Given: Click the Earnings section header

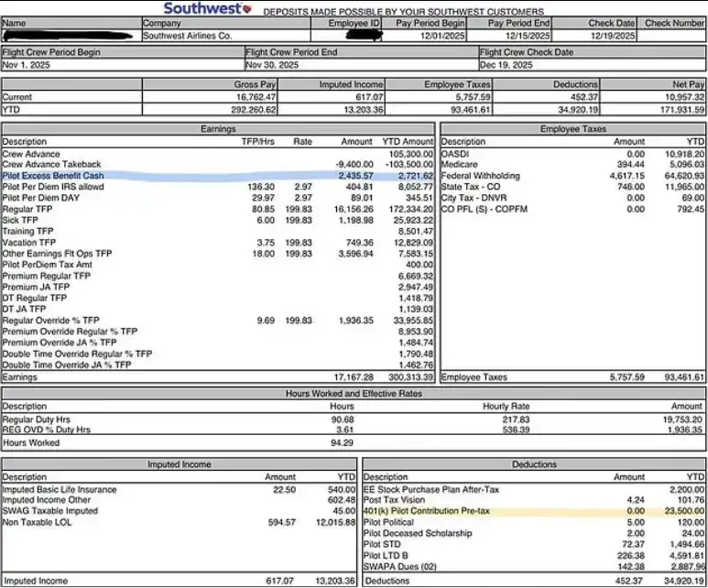Looking at the screenshot, I should pyautogui.click(x=218, y=130).
